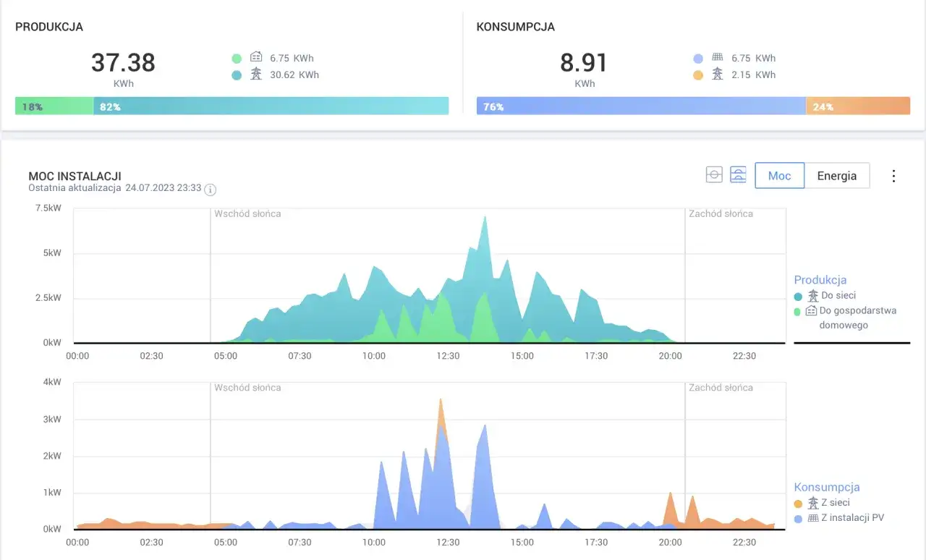Click the power pylon icon beside 30.62 KWh
This screenshot has height=560, width=926.
click(x=256, y=75)
